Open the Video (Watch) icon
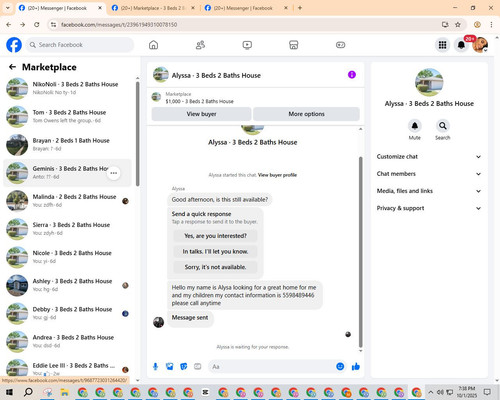500x400 pixels. [x=247, y=45]
